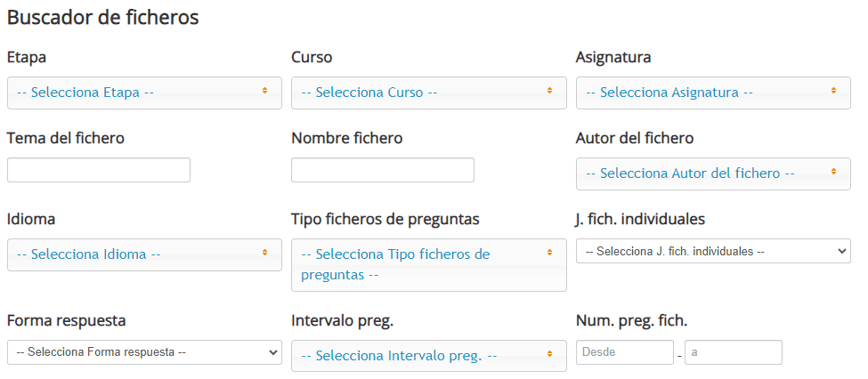Click the orange arrow icon in Idioma
This screenshot has width=868, height=379.
pyautogui.click(x=264, y=253)
